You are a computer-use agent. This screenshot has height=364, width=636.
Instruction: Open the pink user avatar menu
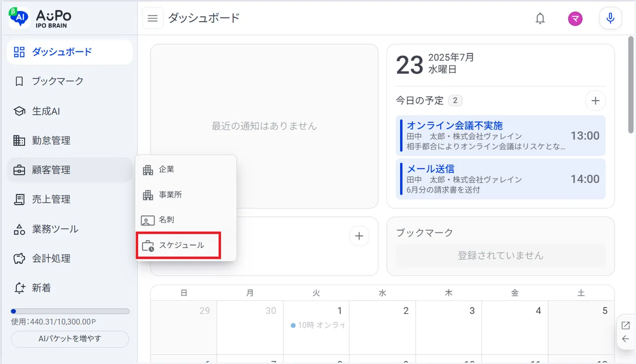point(575,19)
